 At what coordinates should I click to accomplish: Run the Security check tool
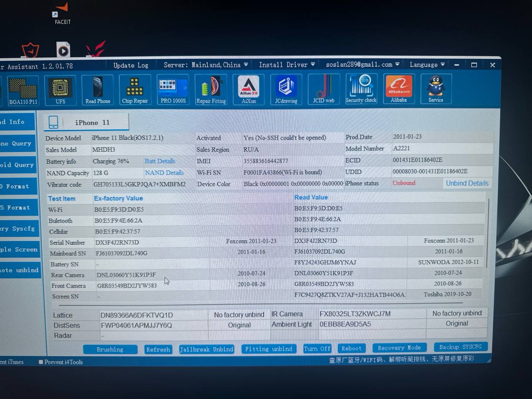361,89
